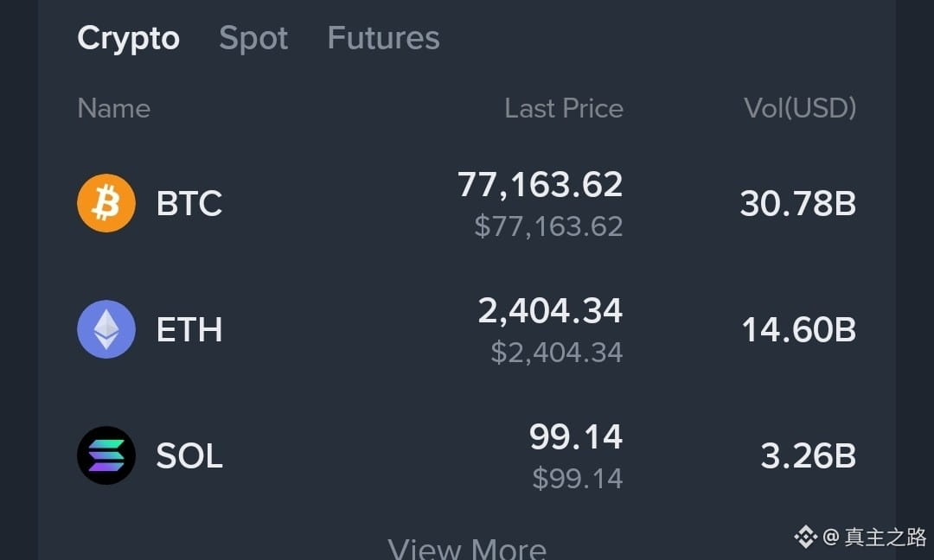The height and width of the screenshot is (560, 934).
Task: Click the Solana striped icon
Action: click(x=106, y=455)
